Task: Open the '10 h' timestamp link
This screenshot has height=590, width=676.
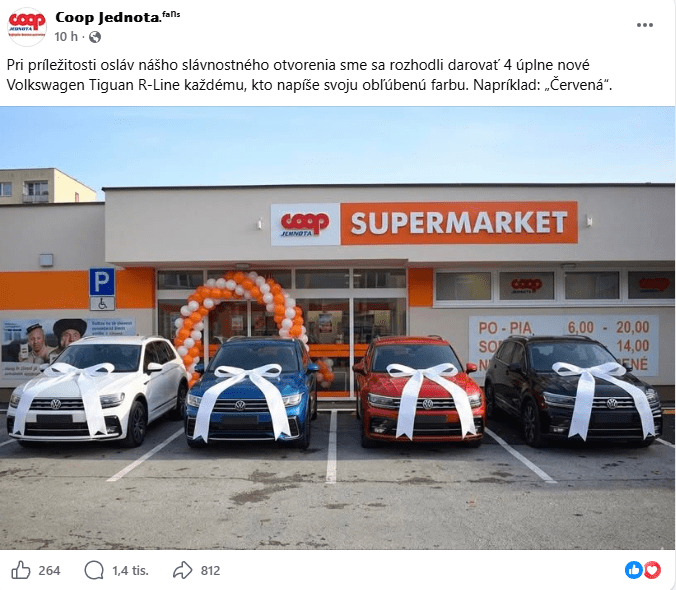Action: point(66,37)
